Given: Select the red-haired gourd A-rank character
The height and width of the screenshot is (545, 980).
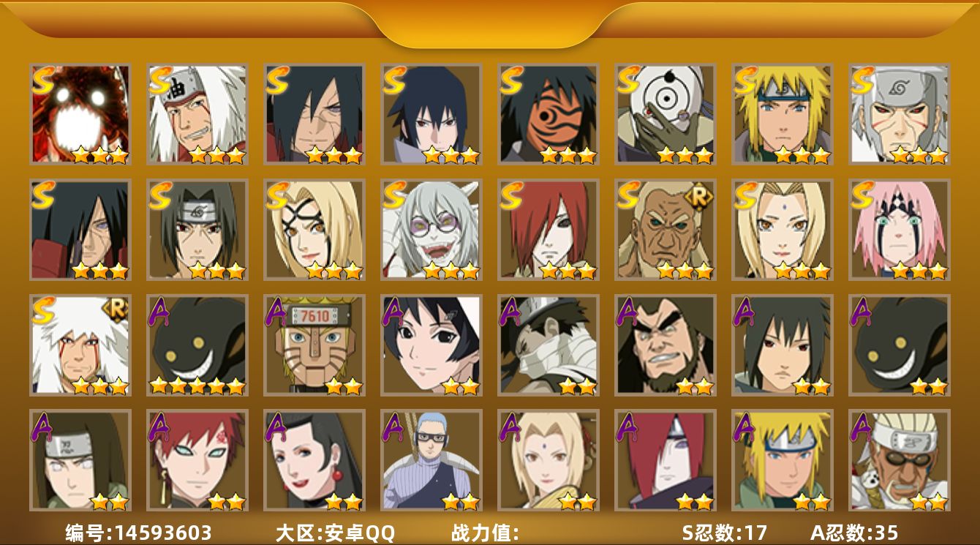Looking at the screenshot, I should coord(197,460).
